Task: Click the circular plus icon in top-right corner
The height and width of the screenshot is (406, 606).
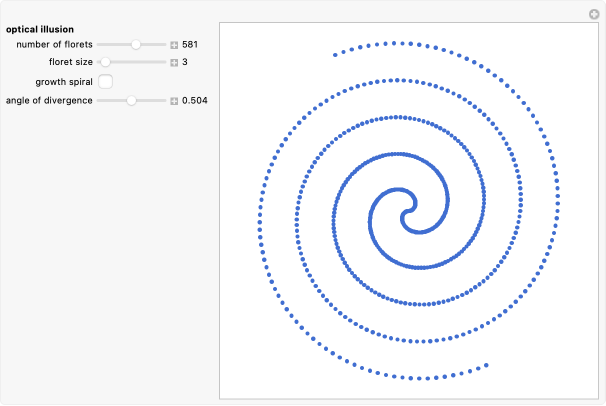Action: (x=594, y=13)
